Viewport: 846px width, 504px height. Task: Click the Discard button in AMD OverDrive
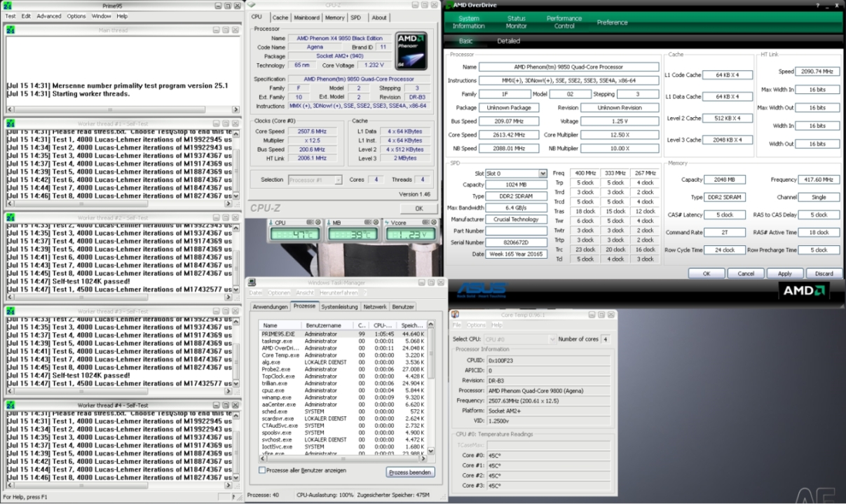tap(824, 273)
